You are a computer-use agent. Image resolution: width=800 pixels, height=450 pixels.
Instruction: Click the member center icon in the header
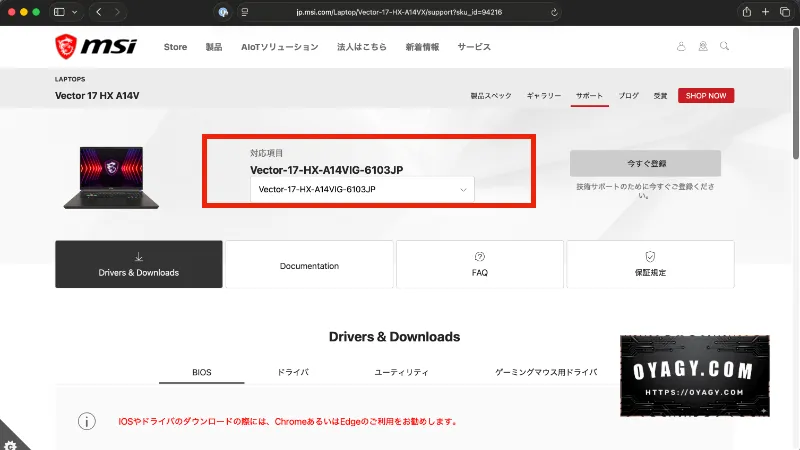point(703,46)
